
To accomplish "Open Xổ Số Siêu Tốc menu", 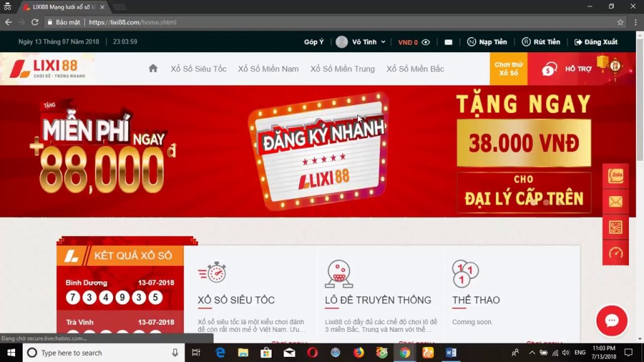I will 198,69.
